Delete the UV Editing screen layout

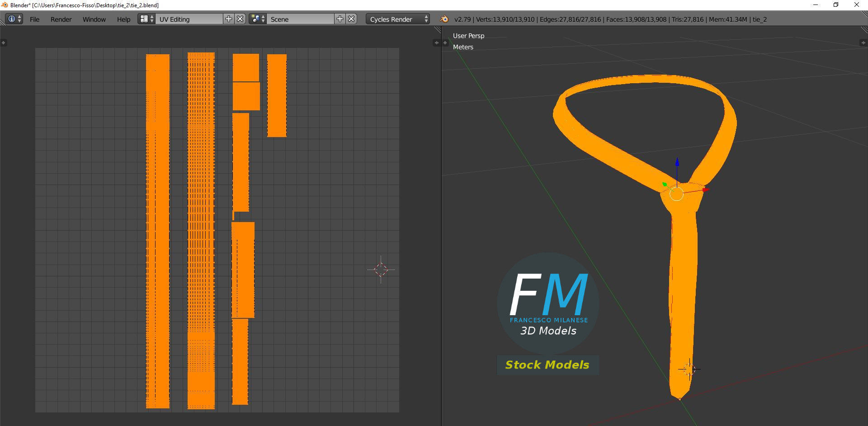tap(241, 19)
